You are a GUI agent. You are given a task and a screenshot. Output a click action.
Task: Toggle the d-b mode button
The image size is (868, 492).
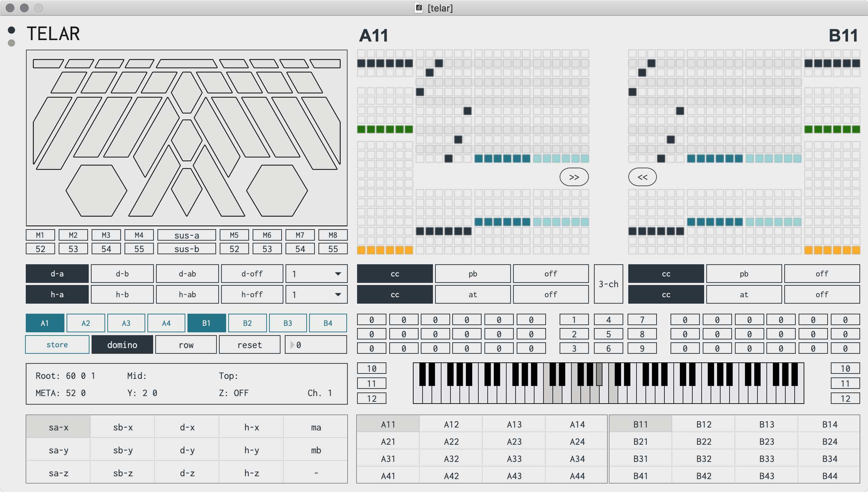point(122,274)
